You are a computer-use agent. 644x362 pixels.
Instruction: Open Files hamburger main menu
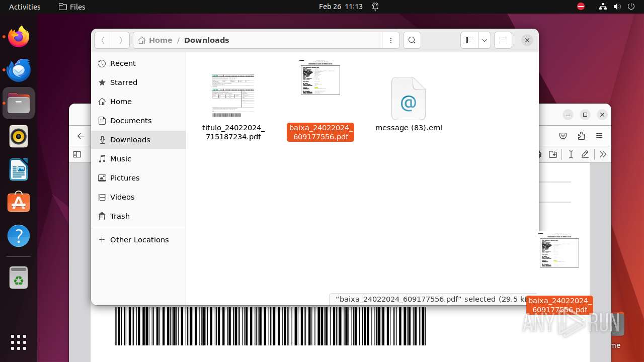click(x=503, y=40)
